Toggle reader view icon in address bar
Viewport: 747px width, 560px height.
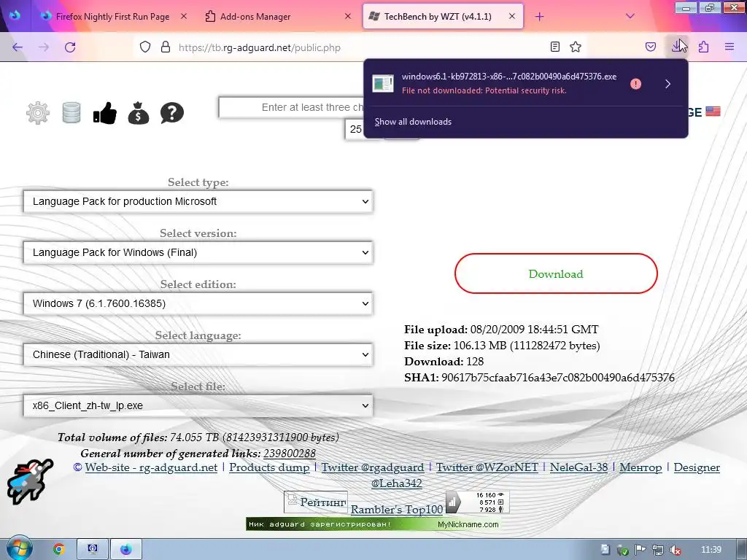555,47
